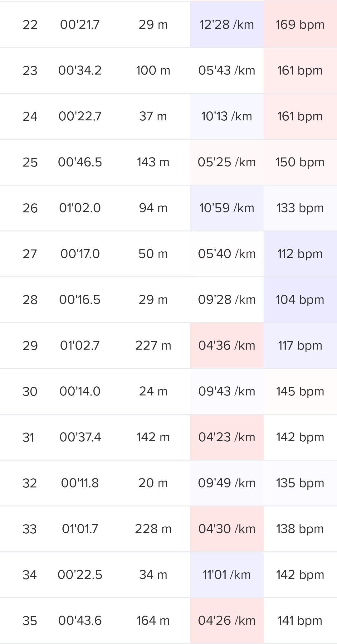Click the 141 bpm cell in lap 35
This screenshot has height=644, width=337.
(300, 621)
